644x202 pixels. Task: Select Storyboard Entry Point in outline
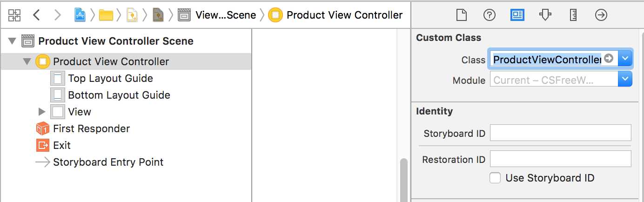[100, 162]
